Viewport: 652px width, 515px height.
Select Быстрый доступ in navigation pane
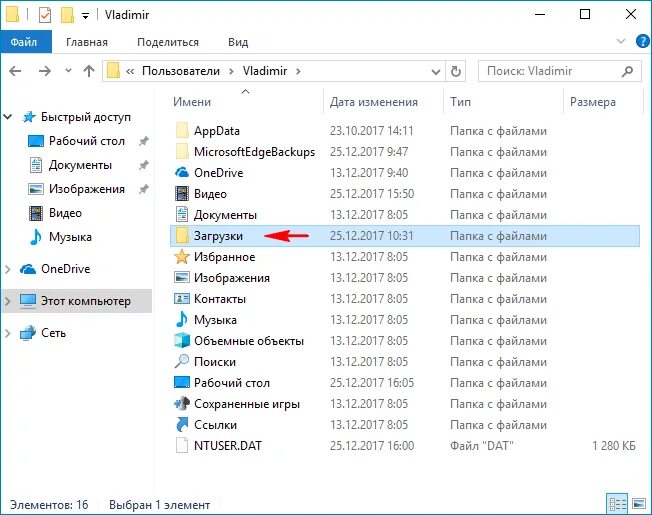(86, 117)
